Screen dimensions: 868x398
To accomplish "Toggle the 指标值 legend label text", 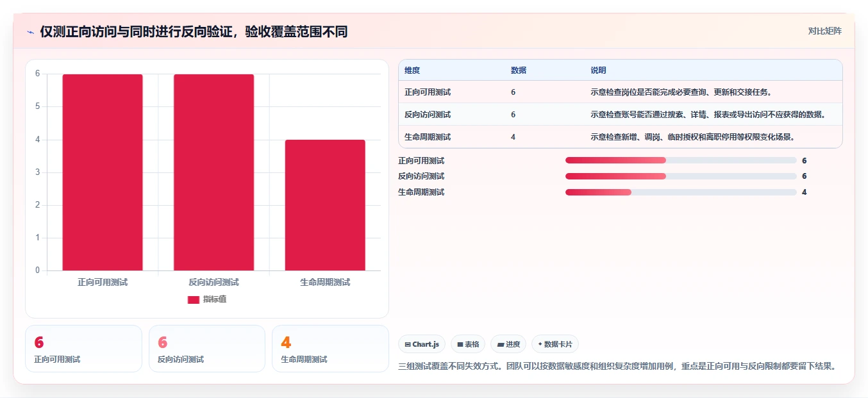I will click(215, 299).
